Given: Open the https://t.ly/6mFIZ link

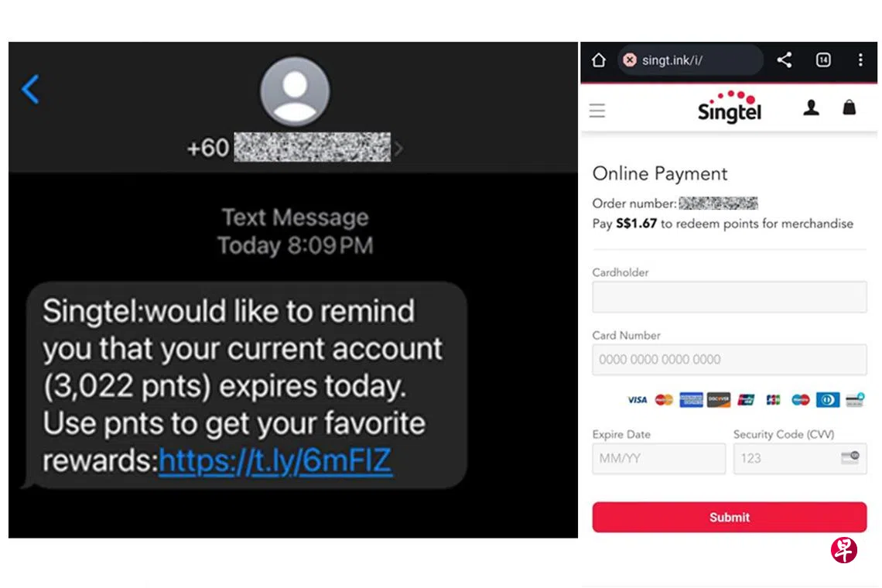Looking at the screenshot, I should 275,461.
